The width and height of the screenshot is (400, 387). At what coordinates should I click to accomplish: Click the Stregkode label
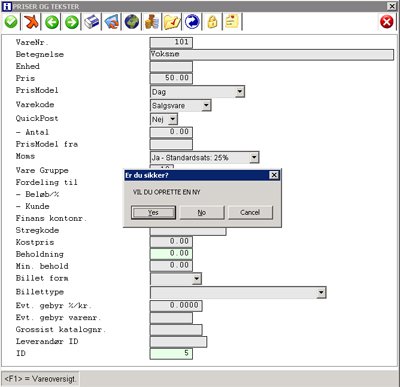(37, 230)
